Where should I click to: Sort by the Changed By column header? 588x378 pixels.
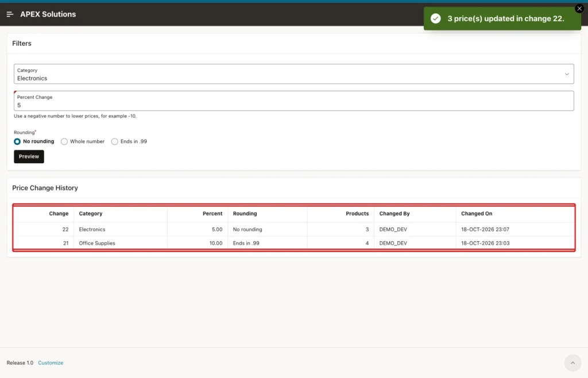(x=394, y=213)
